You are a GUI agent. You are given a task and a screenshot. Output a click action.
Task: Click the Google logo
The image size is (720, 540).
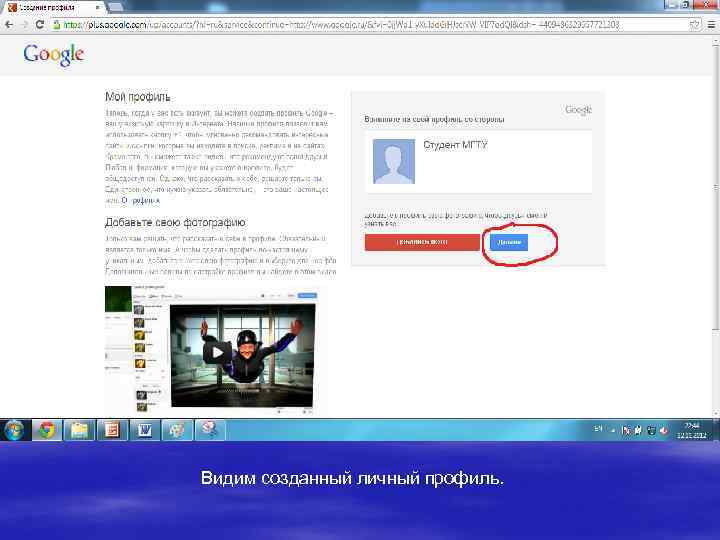pos(54,55)
